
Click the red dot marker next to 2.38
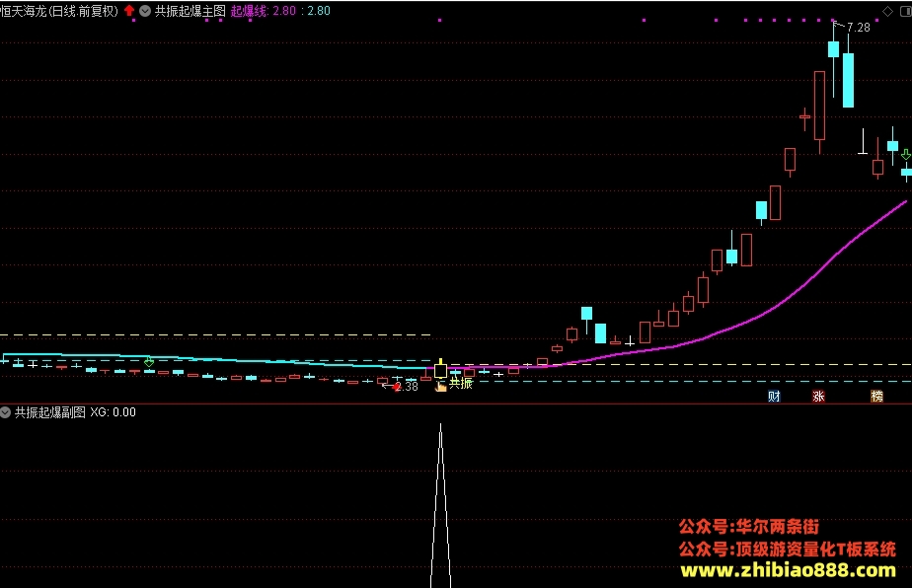click(x=397, y=388)
